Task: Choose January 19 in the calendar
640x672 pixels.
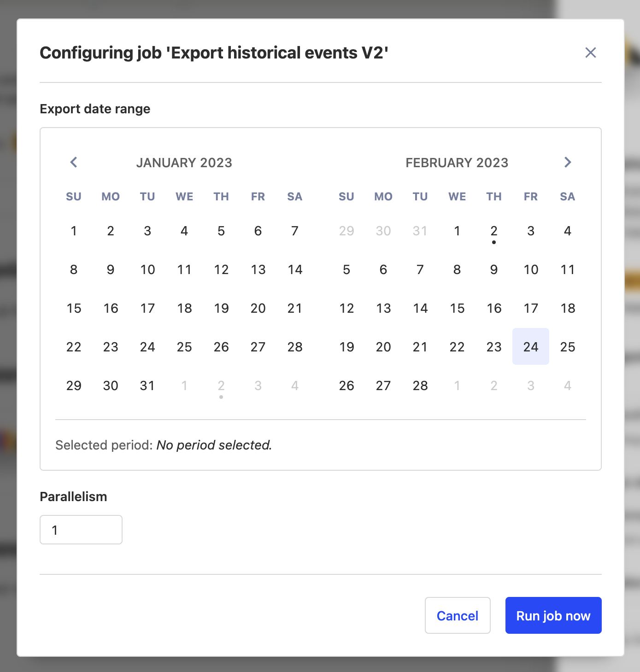Action: (221, 308)
